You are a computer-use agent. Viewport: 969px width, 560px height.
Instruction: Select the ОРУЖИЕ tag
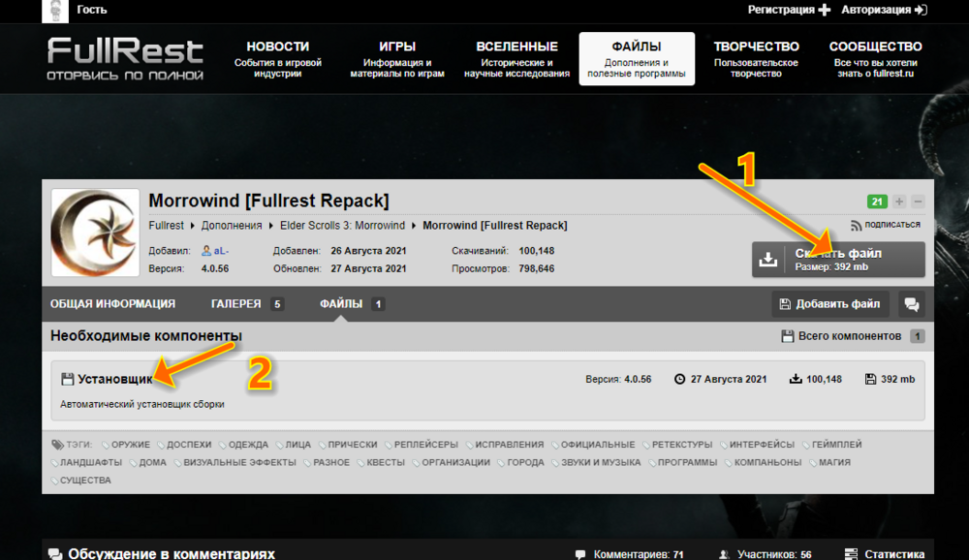[x=131, y=445]
